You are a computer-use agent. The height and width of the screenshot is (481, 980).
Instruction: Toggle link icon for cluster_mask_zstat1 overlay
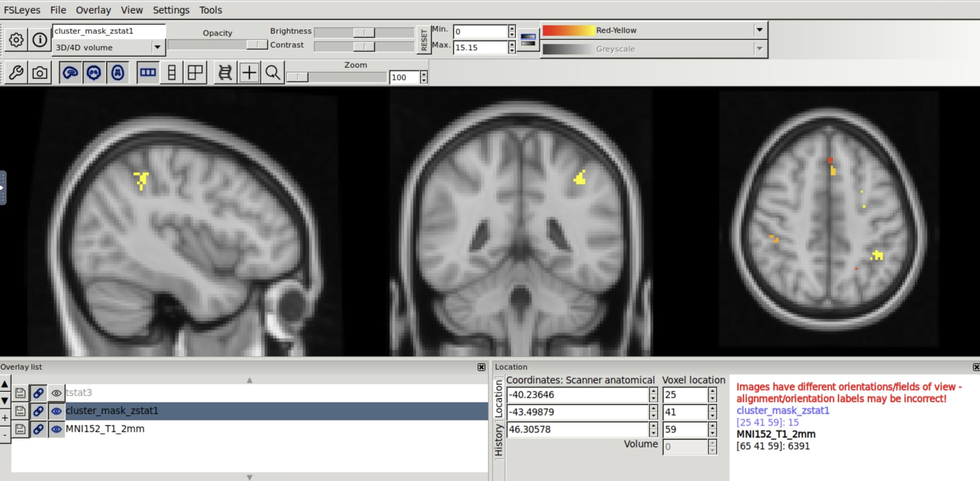tap(38, 411)
